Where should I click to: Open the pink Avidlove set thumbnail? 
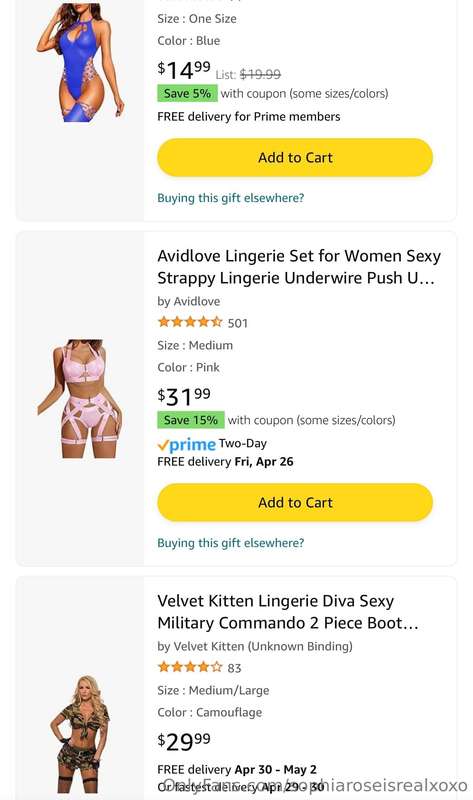80,398
